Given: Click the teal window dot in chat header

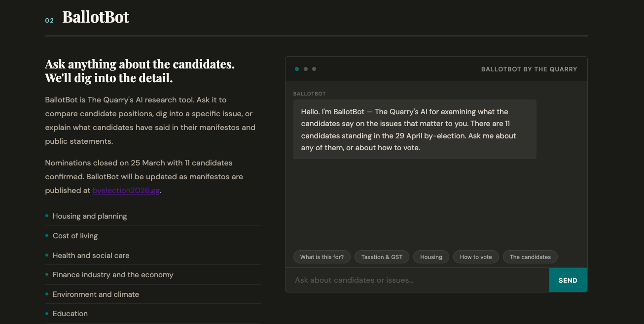Looking at the screenshot, I should [297, 69].
